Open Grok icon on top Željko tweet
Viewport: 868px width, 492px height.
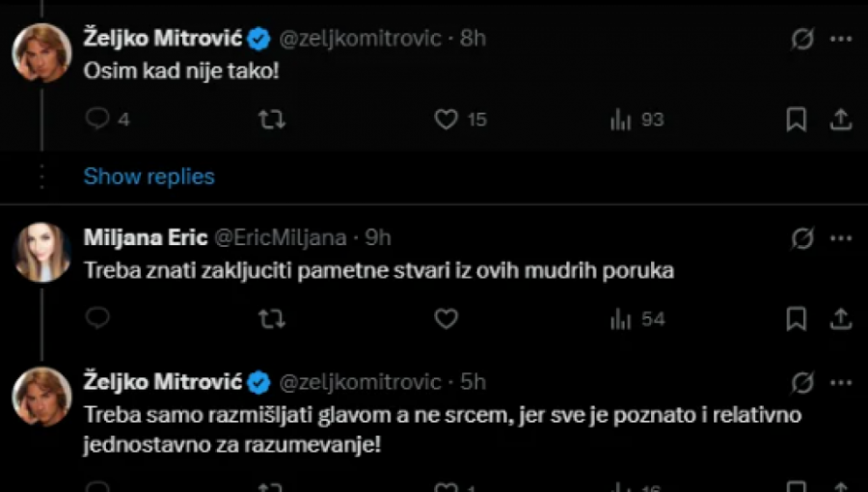point(801,39)
